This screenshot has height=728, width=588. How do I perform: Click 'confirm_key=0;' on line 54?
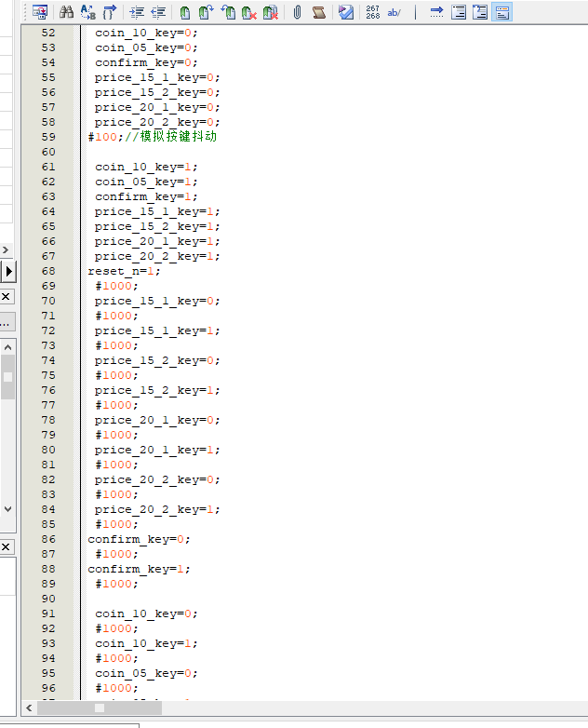click(146, 62)
